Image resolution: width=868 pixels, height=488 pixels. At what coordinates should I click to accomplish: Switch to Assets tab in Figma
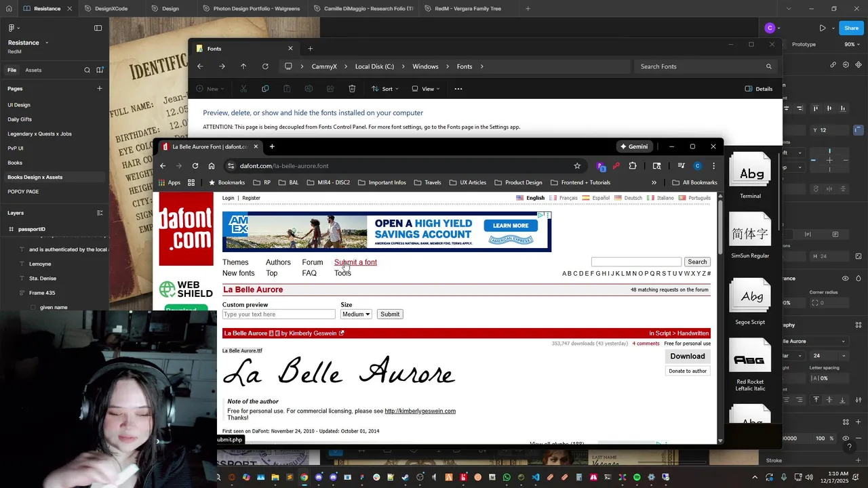click(33, 70)
